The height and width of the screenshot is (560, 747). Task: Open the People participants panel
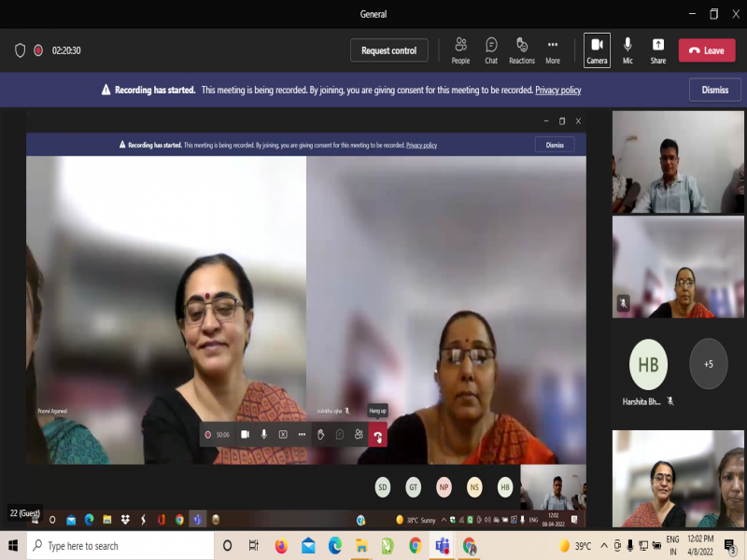460,49
